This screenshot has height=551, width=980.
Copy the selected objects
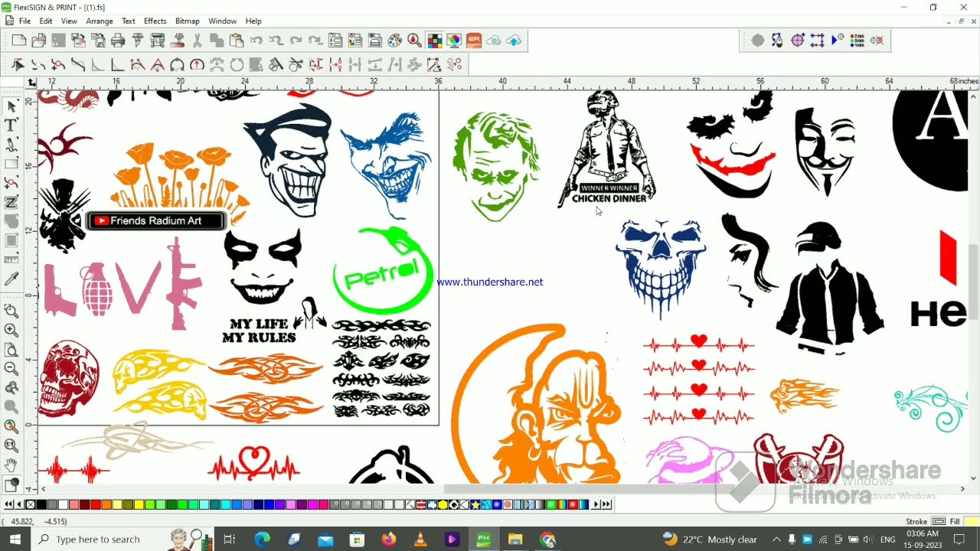217,41
